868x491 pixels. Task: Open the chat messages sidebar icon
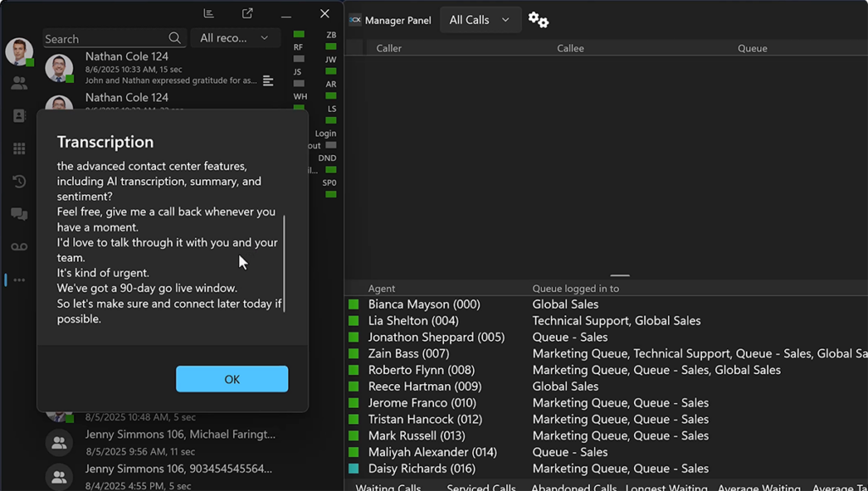(19, 215)
